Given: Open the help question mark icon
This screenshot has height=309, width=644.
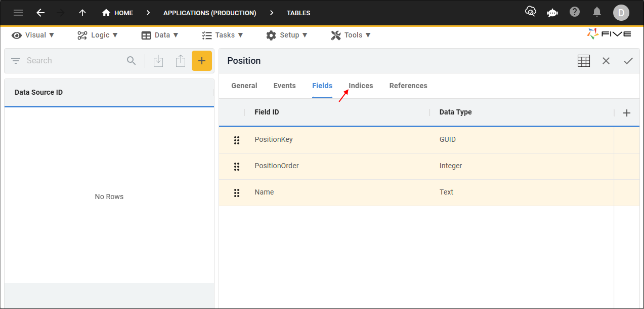Looking at the screenshot, I should click(x=575, y=12).
